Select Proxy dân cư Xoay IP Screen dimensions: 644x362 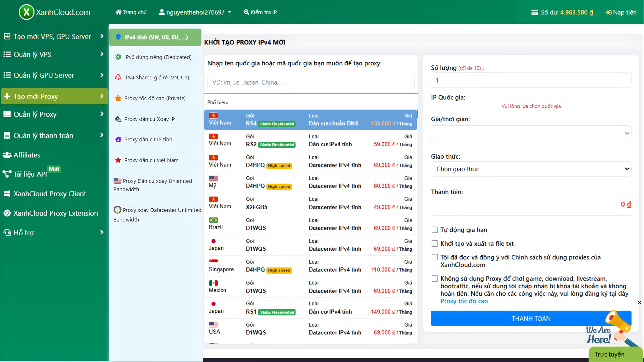coord(149,119)
